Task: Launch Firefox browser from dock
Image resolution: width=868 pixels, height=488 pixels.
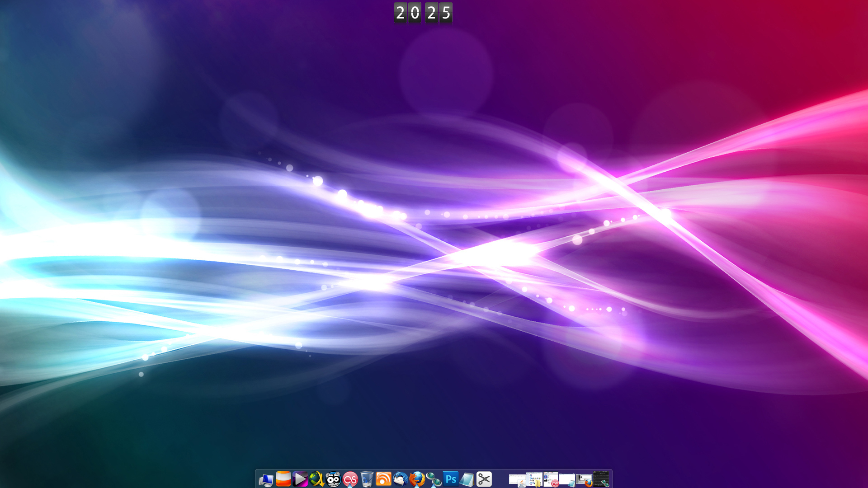Action: pyautogui.click(x=417, y=479)
